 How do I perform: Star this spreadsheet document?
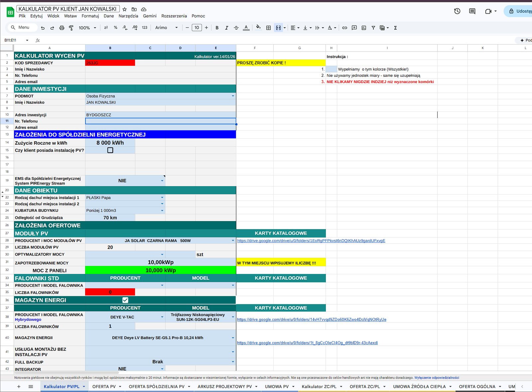click(125, 9)
